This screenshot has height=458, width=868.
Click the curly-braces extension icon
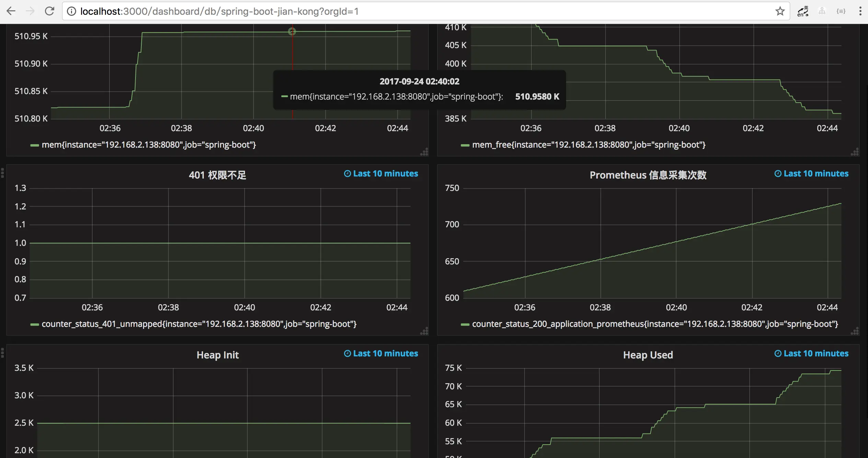pyautogui.click(x=841, y=11)
